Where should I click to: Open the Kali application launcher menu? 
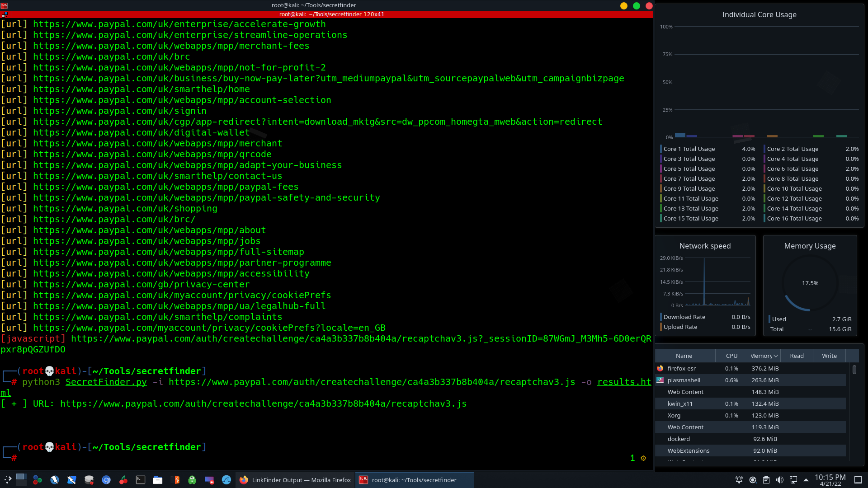pos(8,480)
